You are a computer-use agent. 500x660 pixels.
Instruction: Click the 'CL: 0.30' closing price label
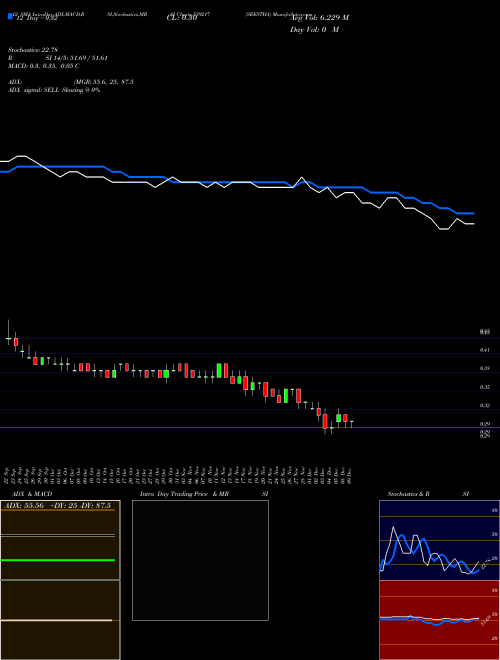point(182,18)
